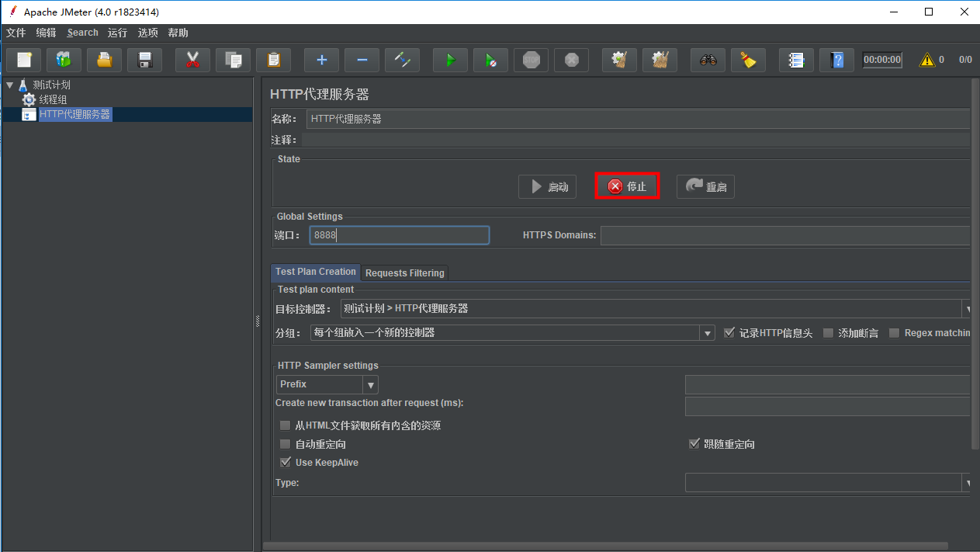
Task: Collapse all with the minus icon
Action: (362, 60)
